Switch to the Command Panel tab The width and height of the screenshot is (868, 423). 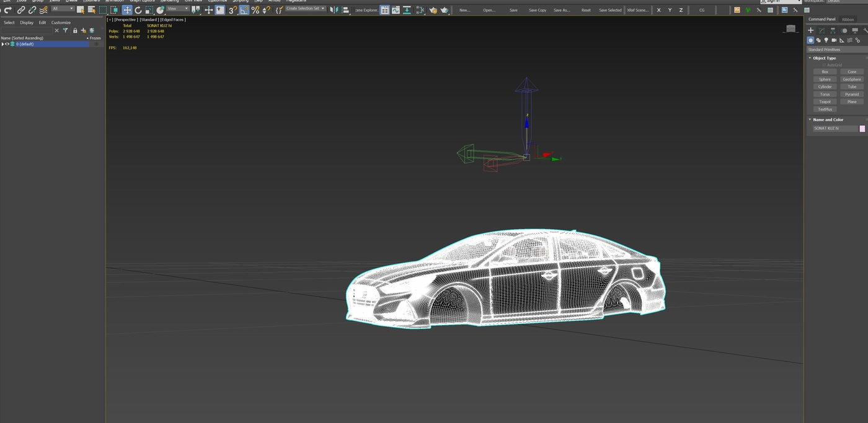click(821, 19)
